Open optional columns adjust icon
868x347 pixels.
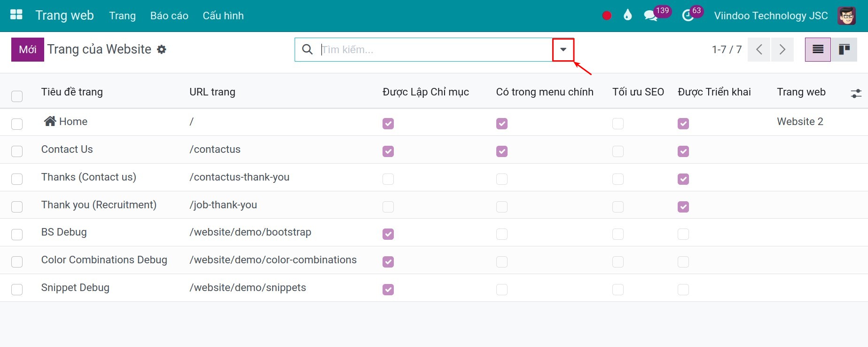coord(856,94)
